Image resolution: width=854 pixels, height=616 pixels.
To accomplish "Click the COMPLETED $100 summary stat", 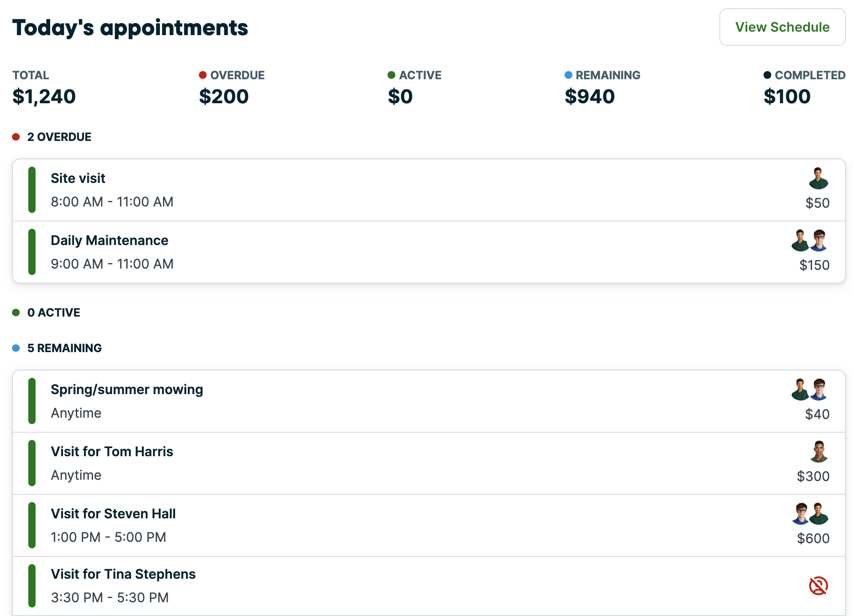I will tap(804, 88).
